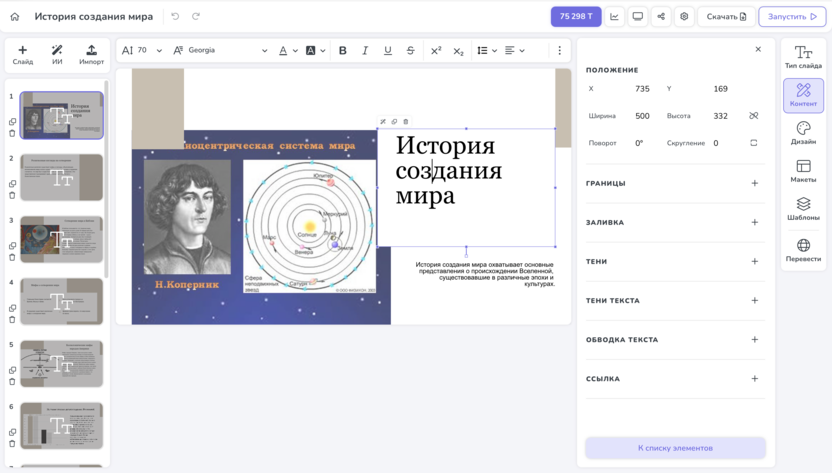Apply bold formatting
The height and width of the screenshot is (473, 832).
343,50
